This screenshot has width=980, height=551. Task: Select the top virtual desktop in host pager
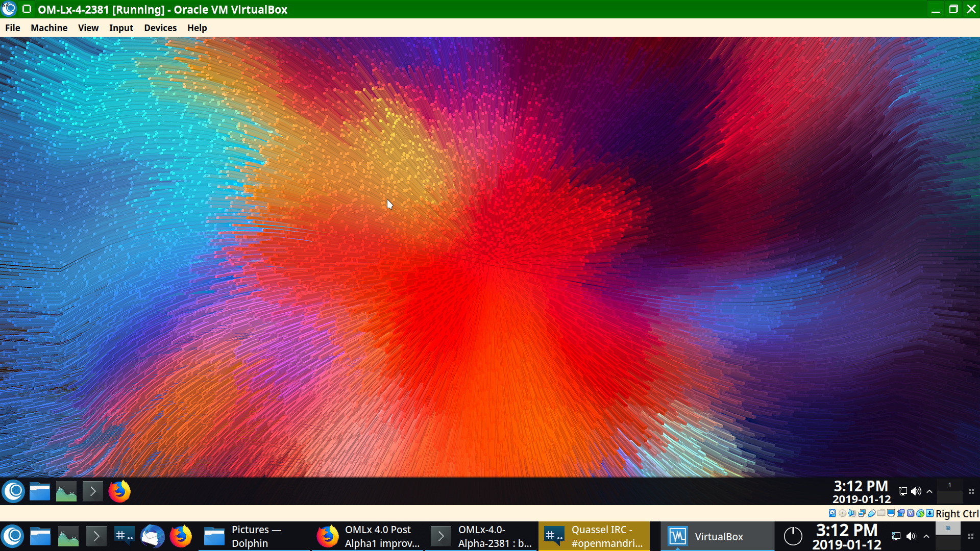(x=948, y=529)
